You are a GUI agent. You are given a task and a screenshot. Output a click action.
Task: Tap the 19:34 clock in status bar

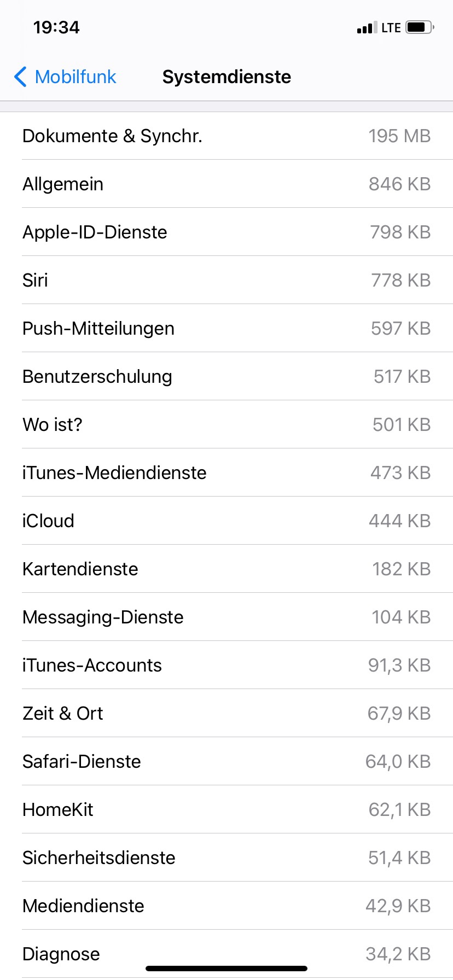(x=56, y=27)
